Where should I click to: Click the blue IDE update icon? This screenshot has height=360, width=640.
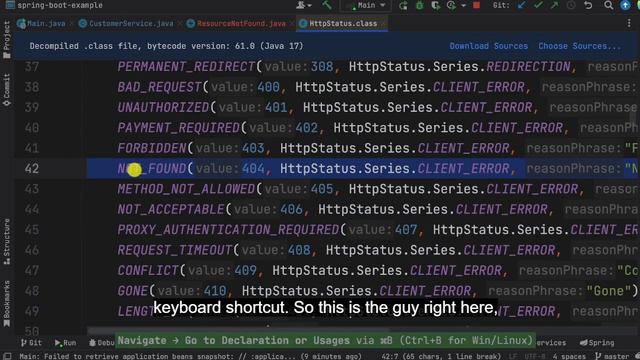pos(625,5)
